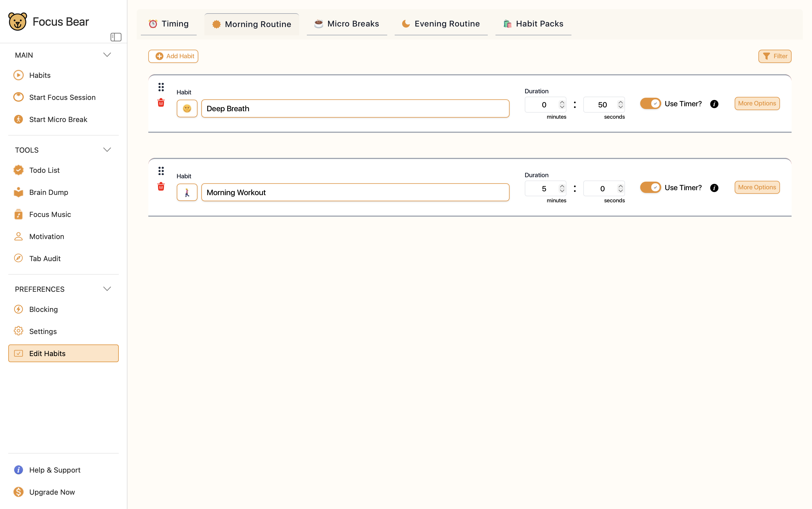Click the Add Habit button
The image size is (812, 509).
[x=173, y=56]
